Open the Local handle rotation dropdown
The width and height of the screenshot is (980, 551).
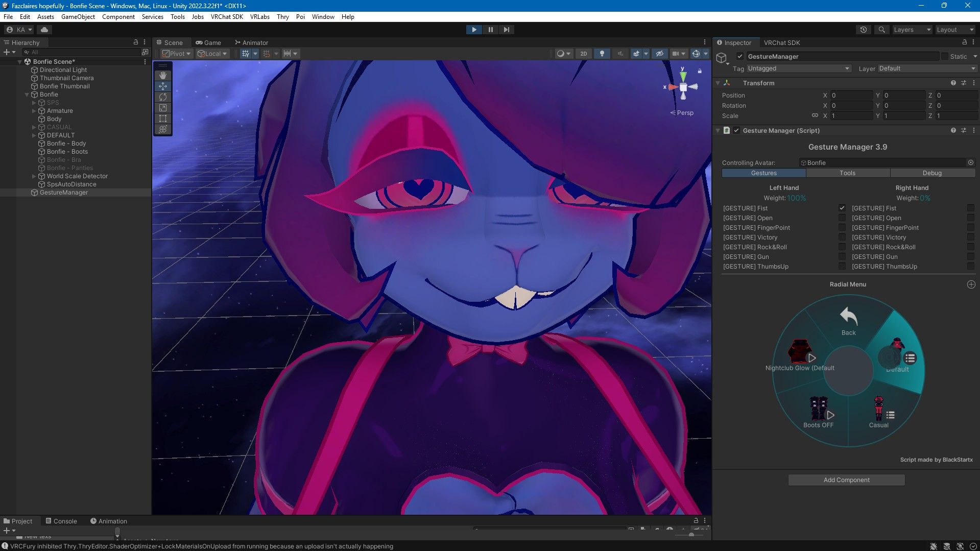(x=212, y=54)
